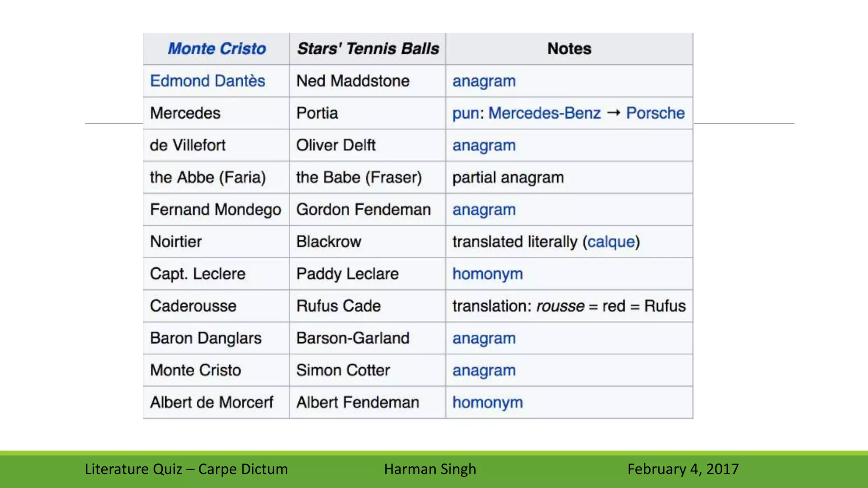868x488 pixels.
Task: Click anagram link next to Simon Cotter
Action: coord(484,371)
